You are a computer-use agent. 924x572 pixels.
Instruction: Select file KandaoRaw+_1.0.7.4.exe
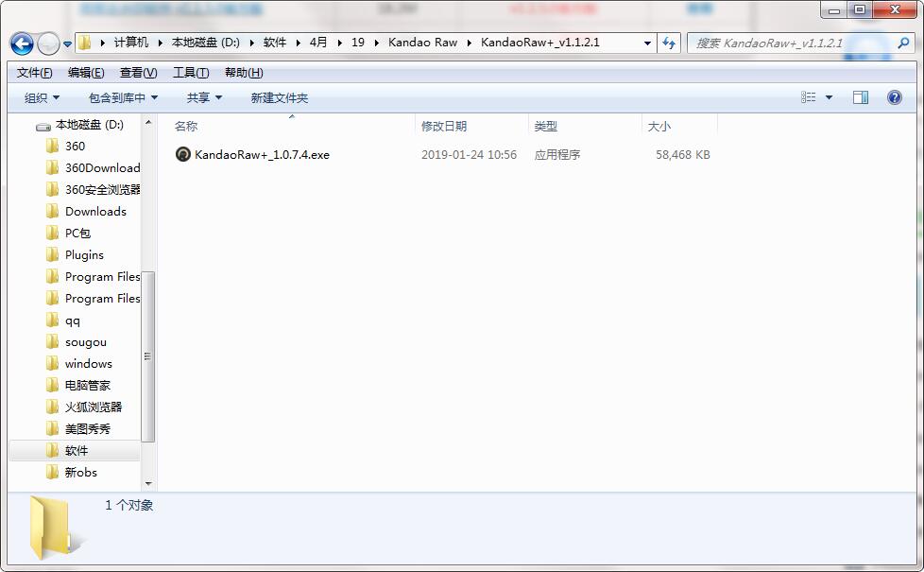(263, 154)
